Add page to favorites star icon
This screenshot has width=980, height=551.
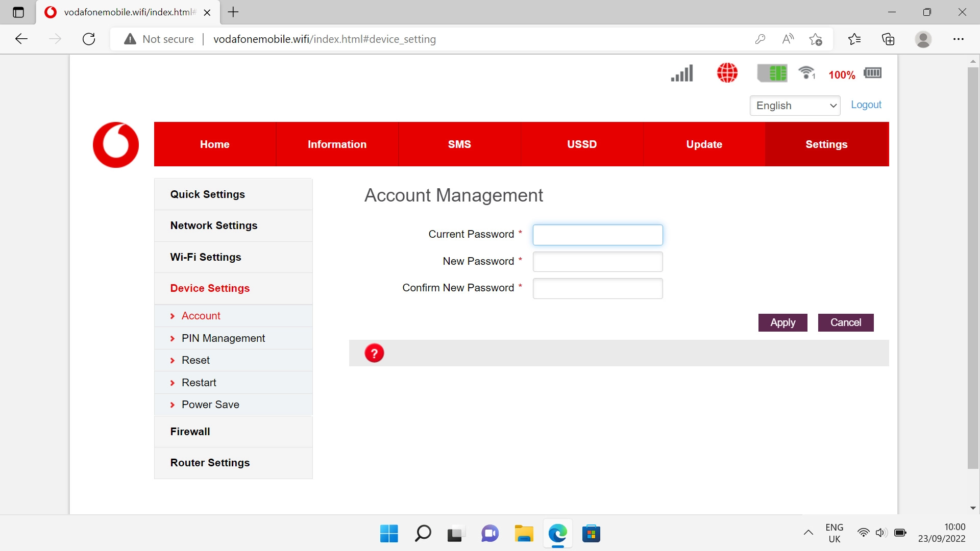click(x=815, y=39)
